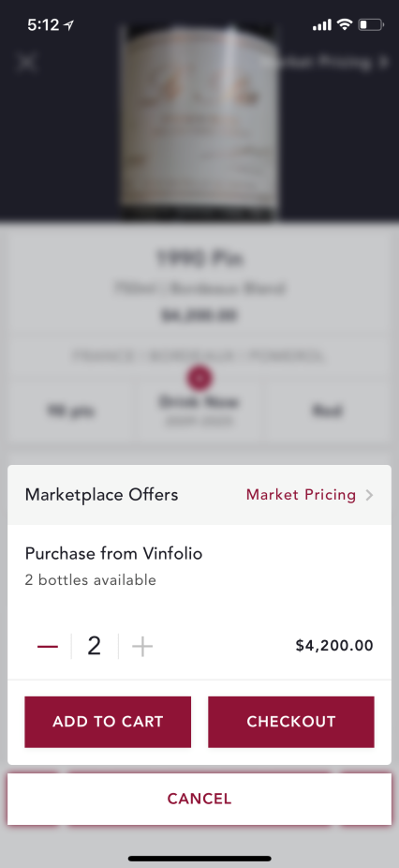Screen dimensions: 399x868
Task: Tap the blurred close X icon at top
Action: 26,62
